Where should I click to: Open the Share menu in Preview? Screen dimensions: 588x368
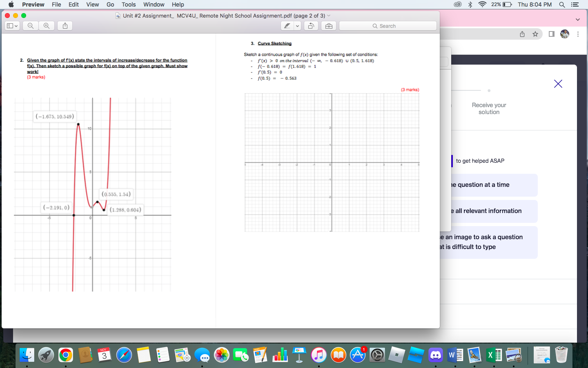coord(65,25)
